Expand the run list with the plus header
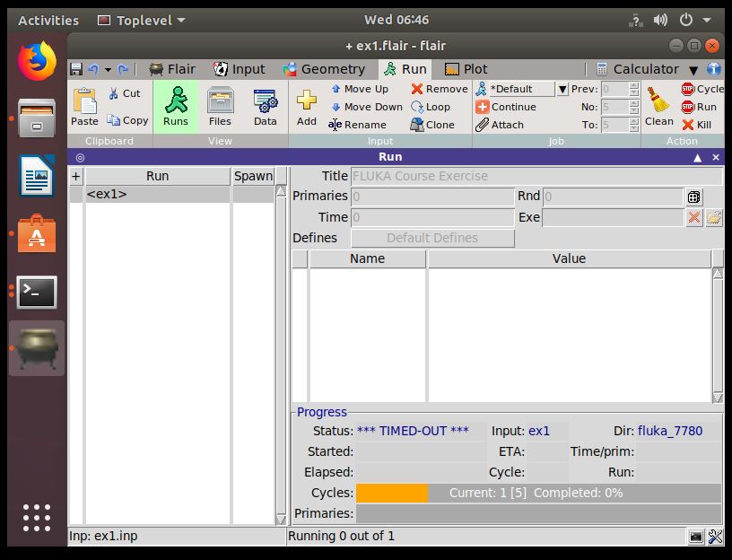 (x=76, y=177)
